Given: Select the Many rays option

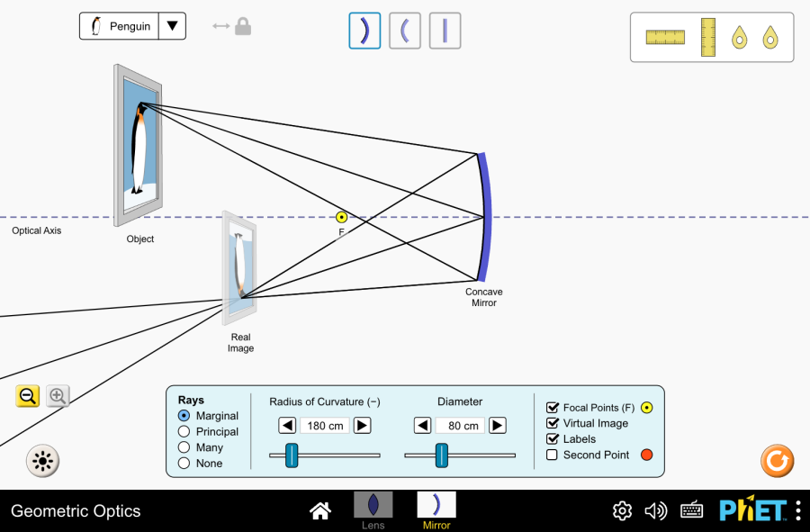Looking at the screenshot, I should click(184, 447).
